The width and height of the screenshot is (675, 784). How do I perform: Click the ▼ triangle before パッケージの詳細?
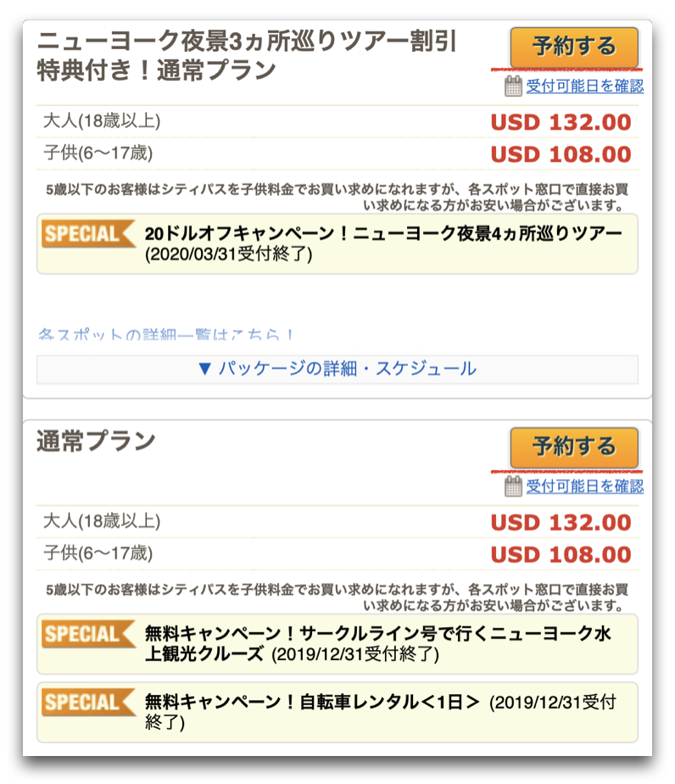(x=204, y=369)
